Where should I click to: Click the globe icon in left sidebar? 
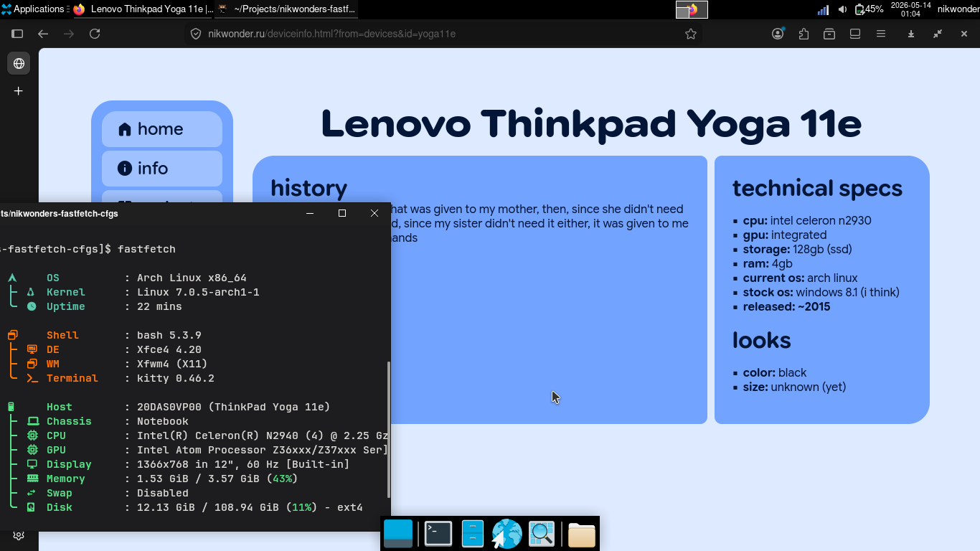(x=19, y=63)
